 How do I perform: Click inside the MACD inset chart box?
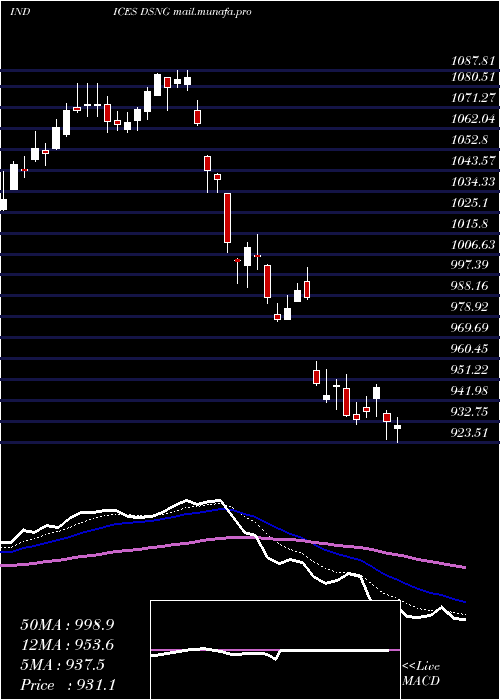tap(275, 650)
